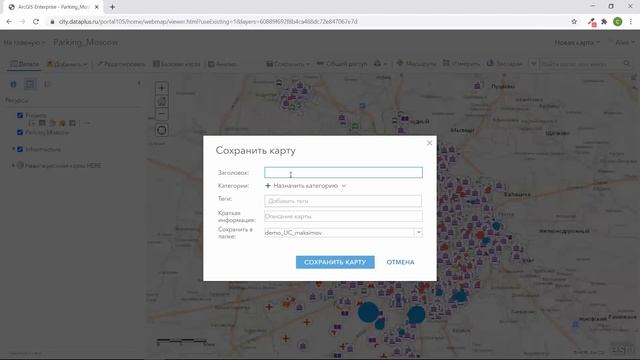Find my location button on map
Screen dimensions: 640x360
click(x=162, y=130)
